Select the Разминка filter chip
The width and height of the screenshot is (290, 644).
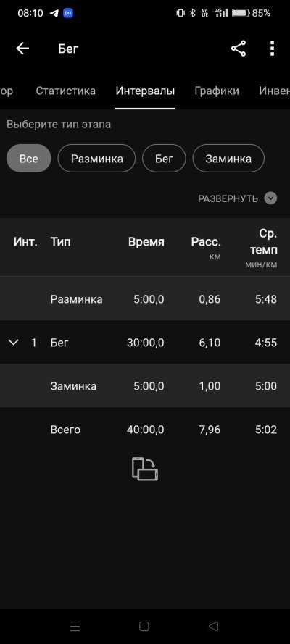coord(96,158)
